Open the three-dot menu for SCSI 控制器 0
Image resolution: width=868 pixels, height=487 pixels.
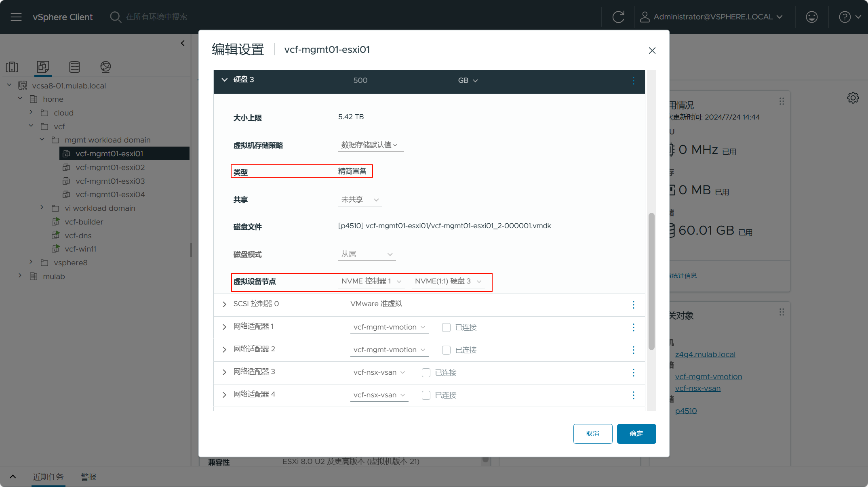point(633,305)
